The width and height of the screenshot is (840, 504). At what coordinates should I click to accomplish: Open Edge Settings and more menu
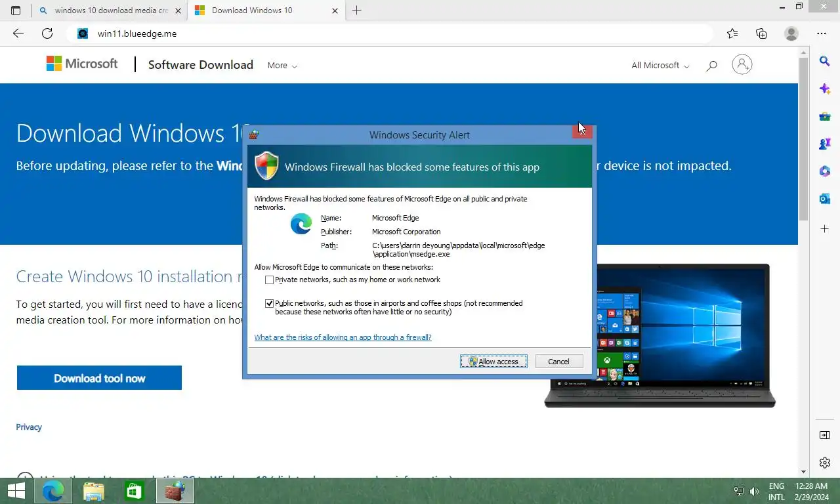point(822,33)
